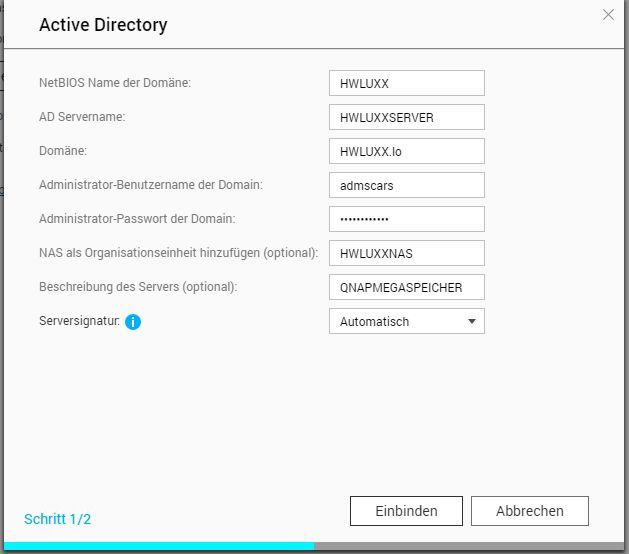Click the Abbrechen button
This screenshot has width=629, height=554.
pos(530,511)
